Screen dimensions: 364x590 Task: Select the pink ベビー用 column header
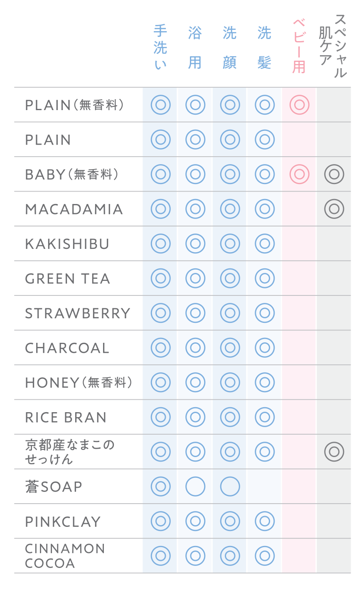(x=299, y=47)
